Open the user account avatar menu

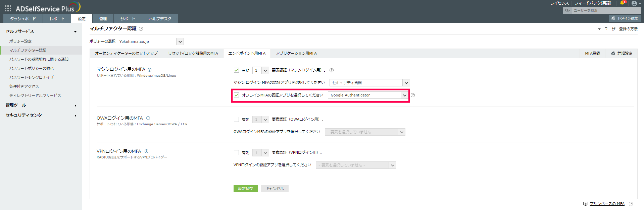tap(635, 3)
